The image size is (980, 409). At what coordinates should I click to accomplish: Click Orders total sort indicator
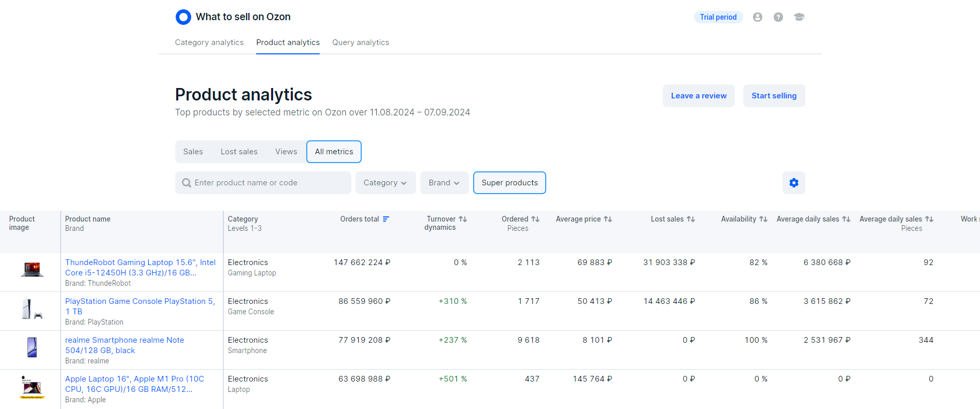[x=386, y=219]
